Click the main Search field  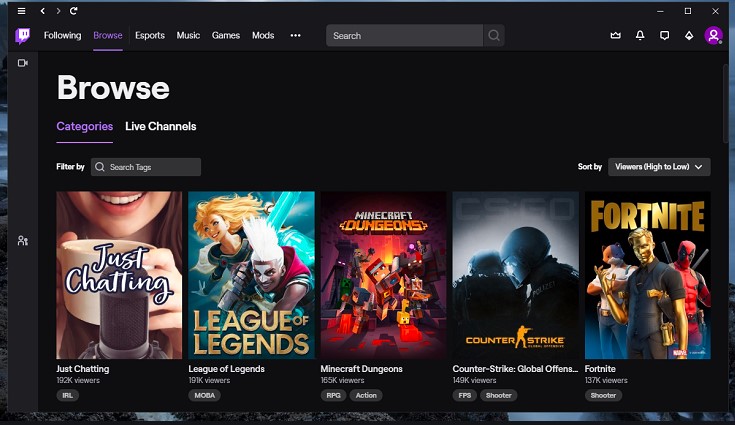pos(405,36)
